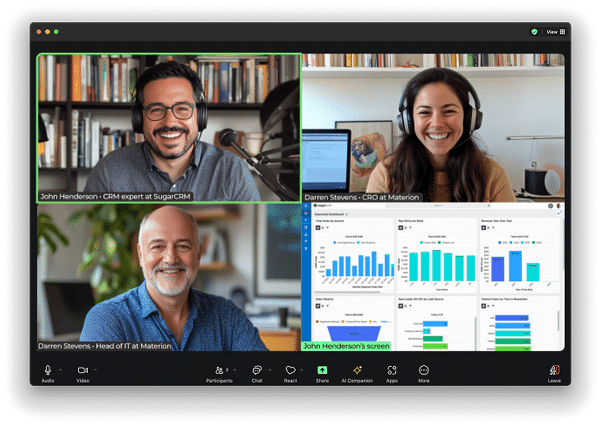Select the Head of IT video tile
600x424 pixels.
click(169, 277)
